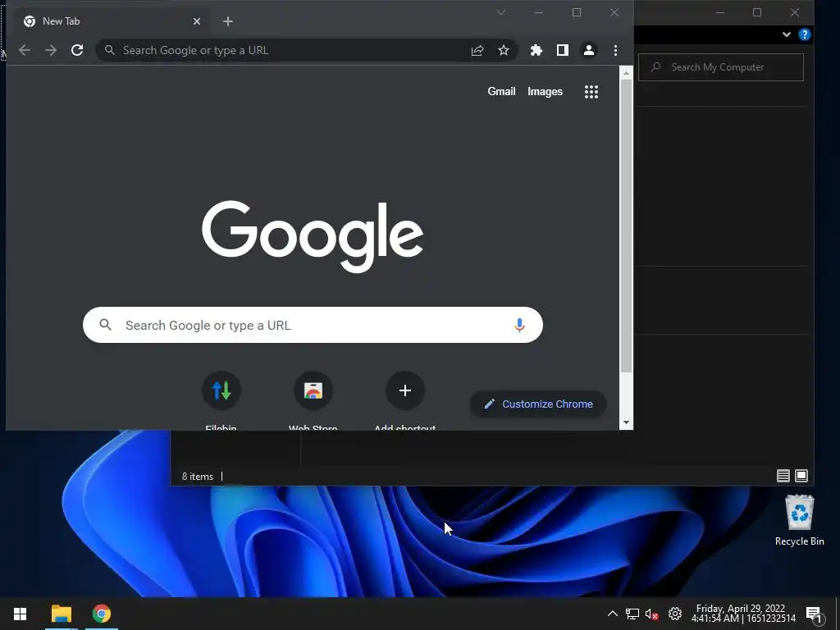Open a new Chrome tab
Image resolution: width=840 pixels, height=630 pixels.
click(228, 21)
